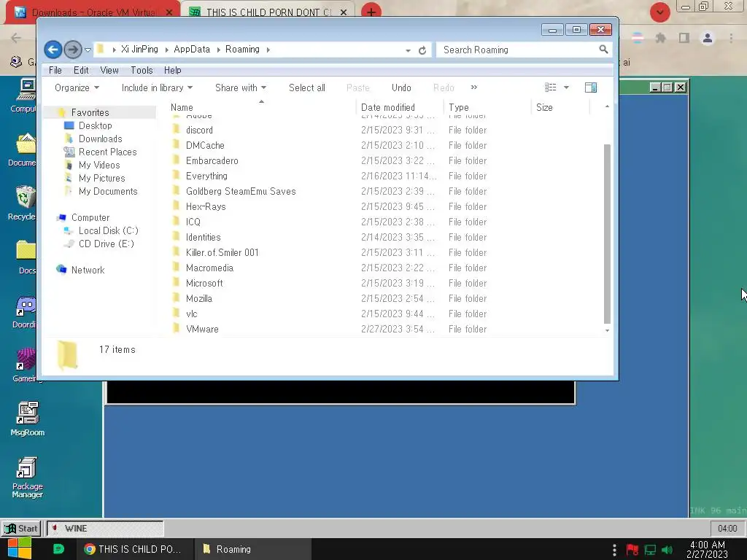Image resolution: width=747 pixels, height=560 pixels.
Task: Open the Share with dropdown
Action: (241, 87)
